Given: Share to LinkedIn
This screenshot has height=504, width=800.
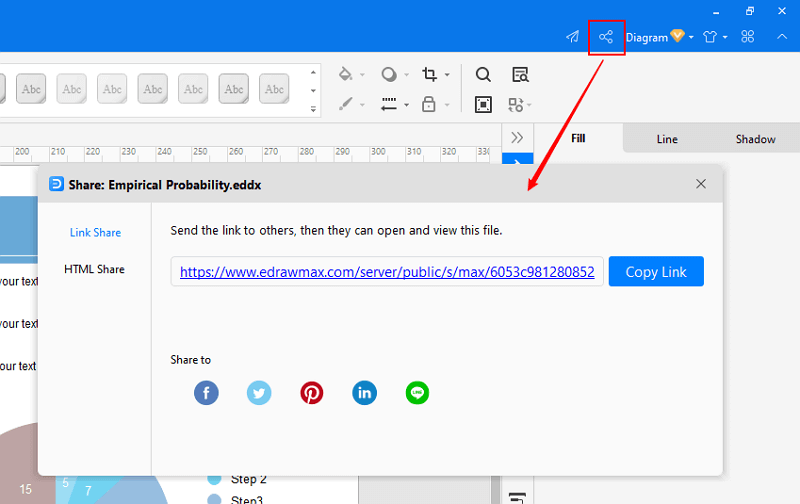Looking at the screenshot, I should pos(364,393).
